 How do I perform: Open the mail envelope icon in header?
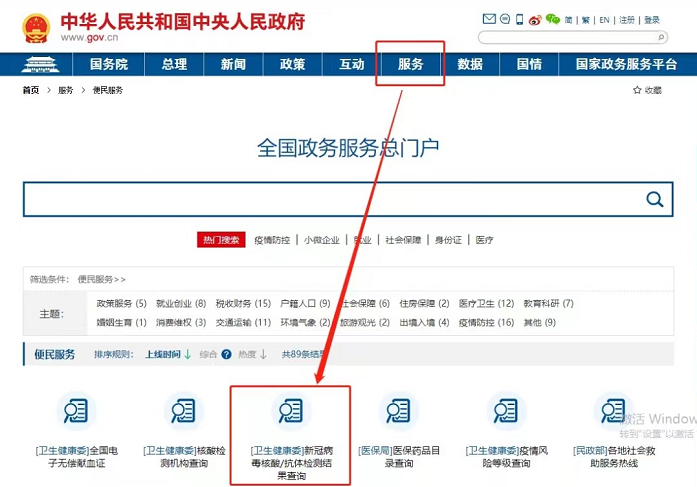tap(489, 19)
